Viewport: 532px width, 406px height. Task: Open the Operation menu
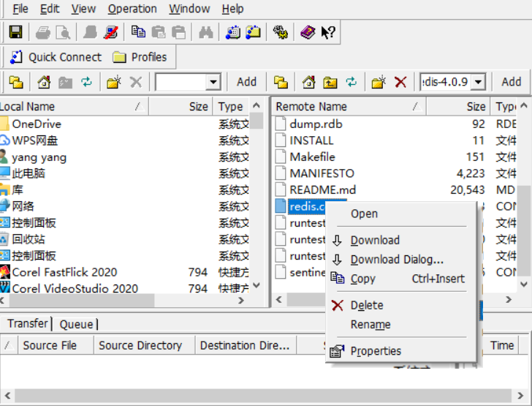(132, 9)
